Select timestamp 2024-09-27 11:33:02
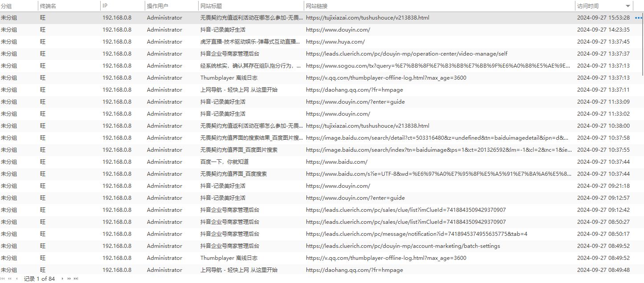The image size is (644, 283). pyautogui.click(x=603, y=114)
